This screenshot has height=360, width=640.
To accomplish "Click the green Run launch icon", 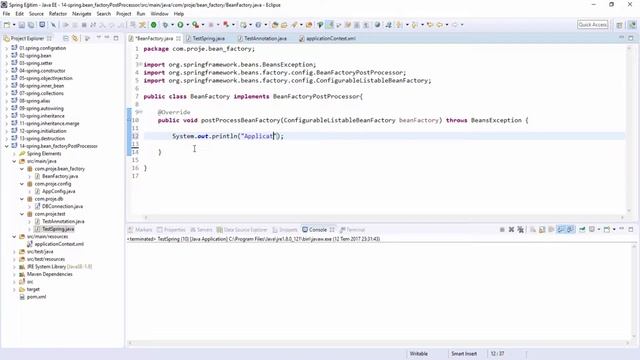I will [180, 25].
